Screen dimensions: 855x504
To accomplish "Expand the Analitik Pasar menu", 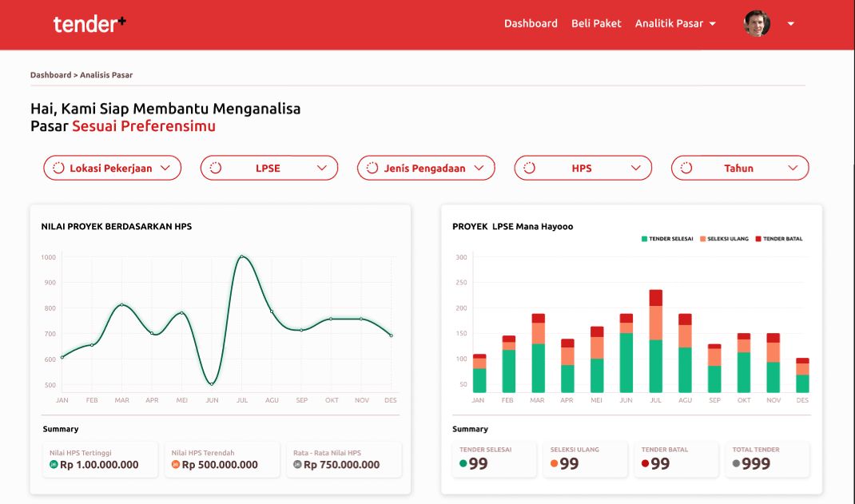I will [x=675, y=24].
